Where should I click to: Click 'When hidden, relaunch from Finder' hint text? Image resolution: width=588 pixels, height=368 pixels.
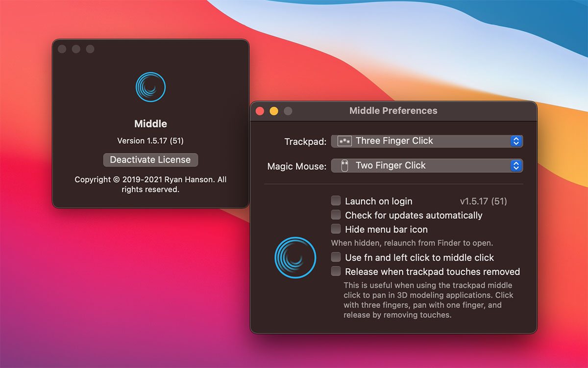click(412, 243)
